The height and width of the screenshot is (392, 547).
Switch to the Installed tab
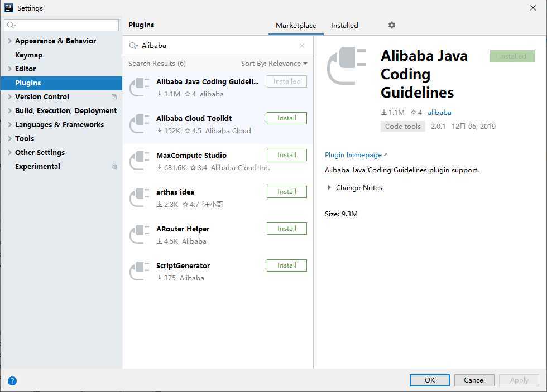point(344,26)
